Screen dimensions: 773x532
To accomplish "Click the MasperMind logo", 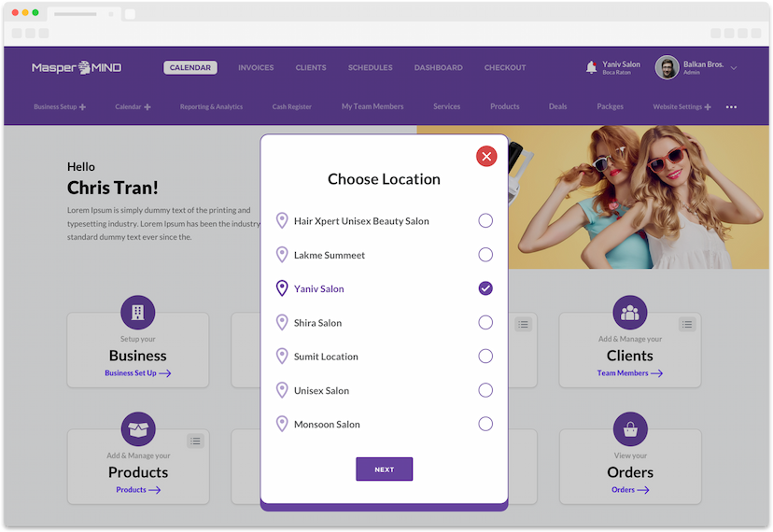I will pyautogui.click(x=77, y=68).
